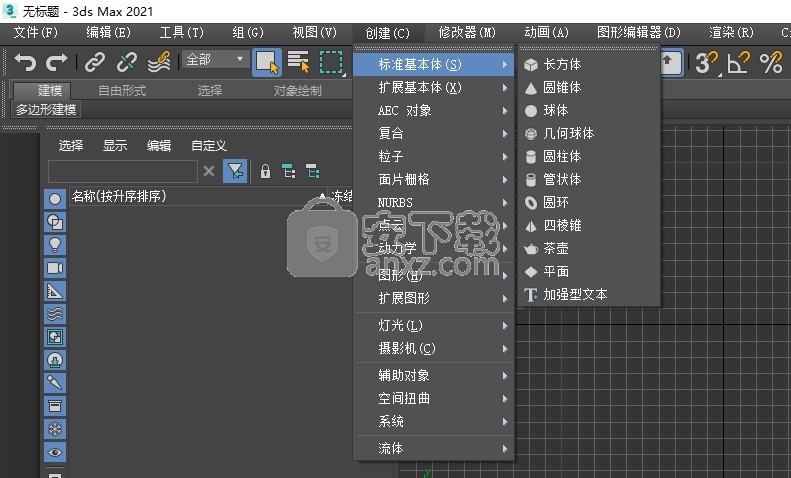This screenshot has height=478, width=791.
Task: Click the XRef display filter icon
Action: pyautogui.click(x=55, y=360)
